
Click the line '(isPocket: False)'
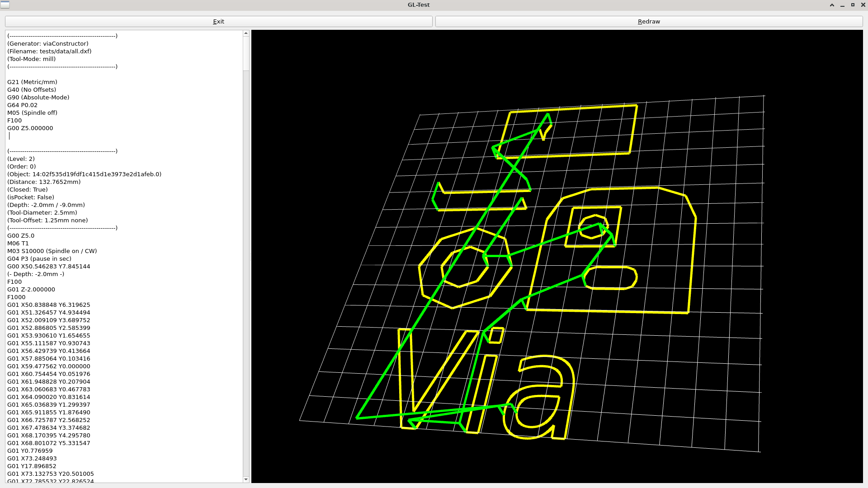pos(31,197)
